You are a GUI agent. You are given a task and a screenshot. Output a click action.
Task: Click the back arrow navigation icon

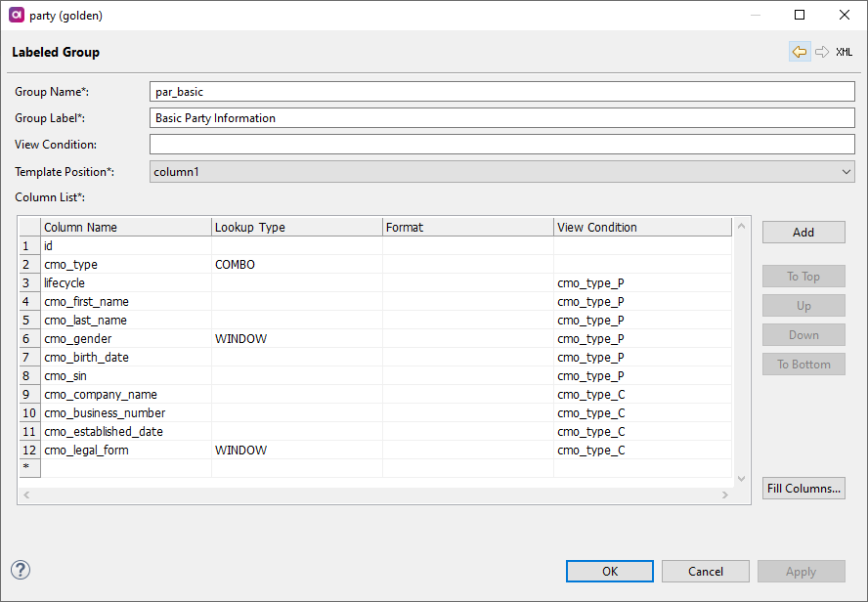pyautogui.click(x=800, y=52)
